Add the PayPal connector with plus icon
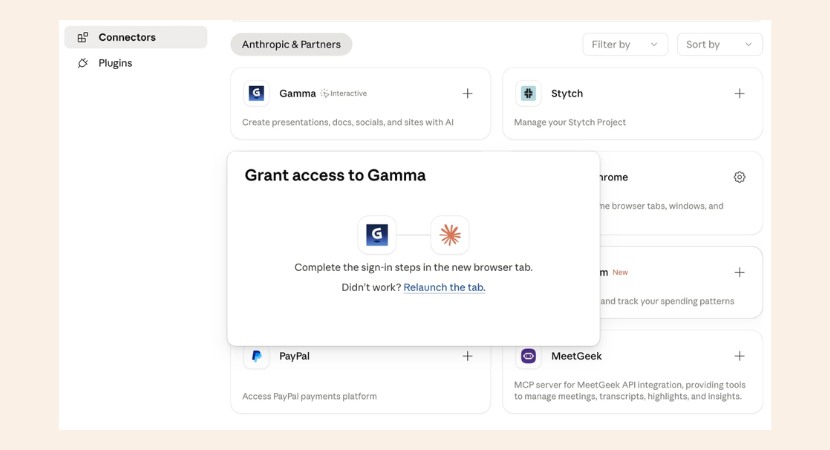Screen dimensions: 830x450 pyautogui.click(x=467, y=356)
